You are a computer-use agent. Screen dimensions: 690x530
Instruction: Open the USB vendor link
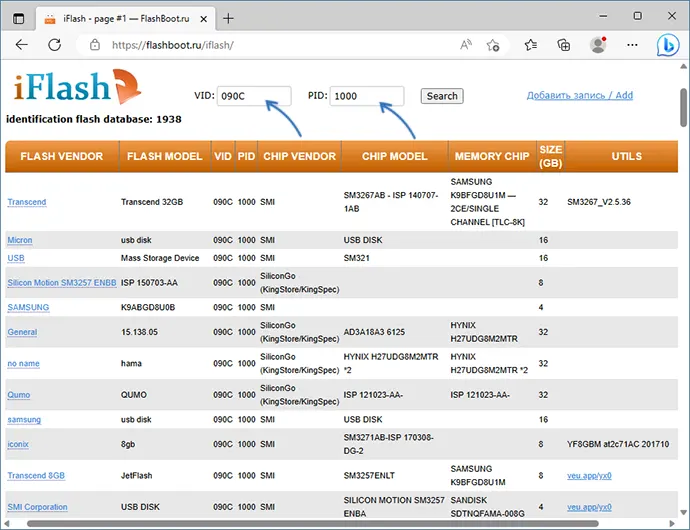tap(16, 258)
